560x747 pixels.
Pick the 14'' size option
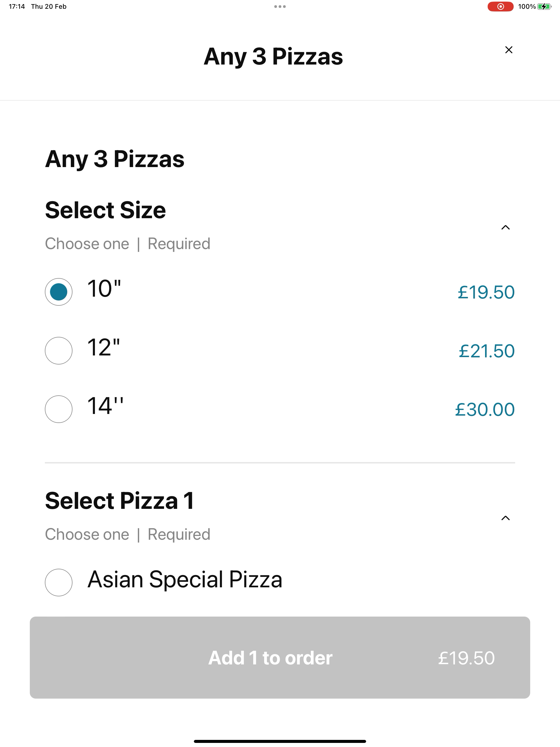coord(59,409)
